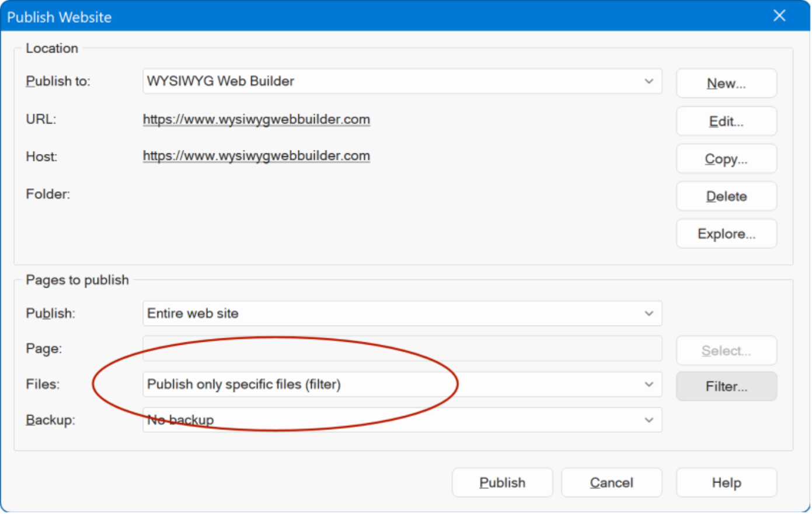Click the Select... page button
This screenshot has width=812, height=514.
point(726,351)
